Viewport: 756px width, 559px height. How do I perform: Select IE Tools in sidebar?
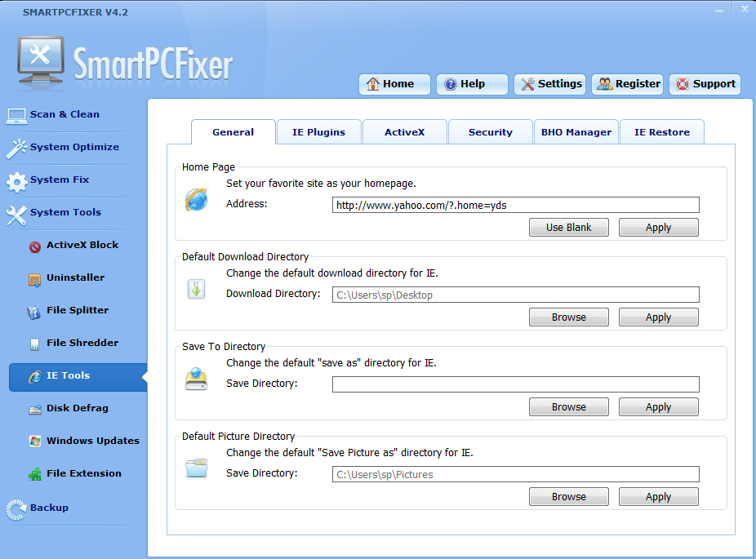point(78,377)
